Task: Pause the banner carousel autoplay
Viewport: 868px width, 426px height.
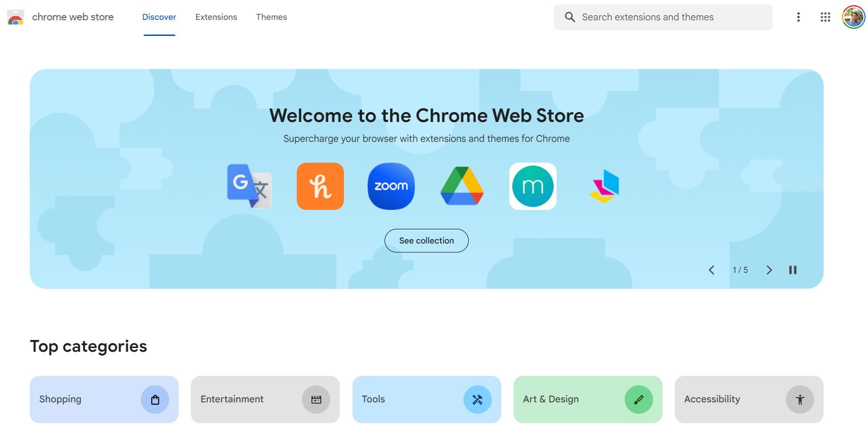Action: point(793,270)
